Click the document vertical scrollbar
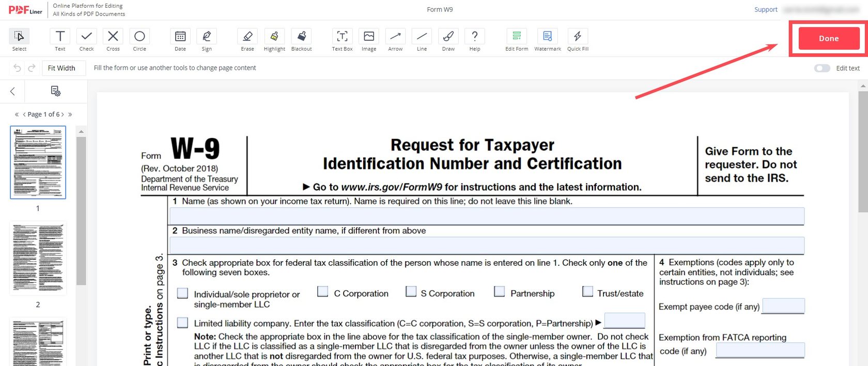868x366 pixels. [x=863, y=152]
